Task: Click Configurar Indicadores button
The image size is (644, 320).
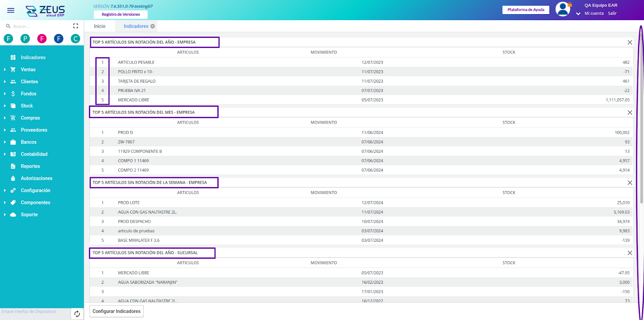Action: [x=116, y=311]
